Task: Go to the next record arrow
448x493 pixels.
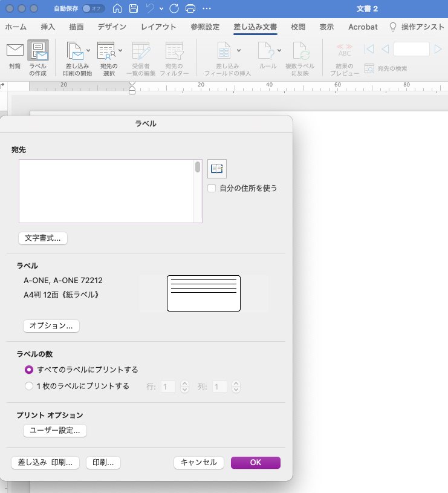Action: [x=438, y=49]
